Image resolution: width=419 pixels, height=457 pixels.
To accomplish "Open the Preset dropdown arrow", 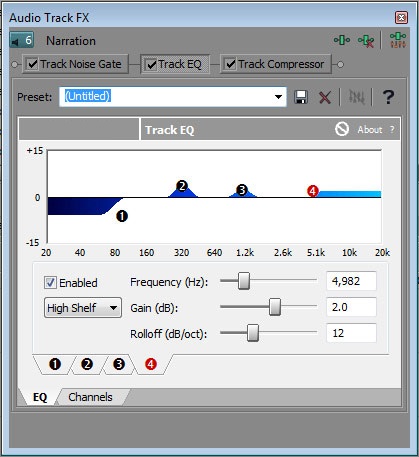I will (x=278, y=97).
